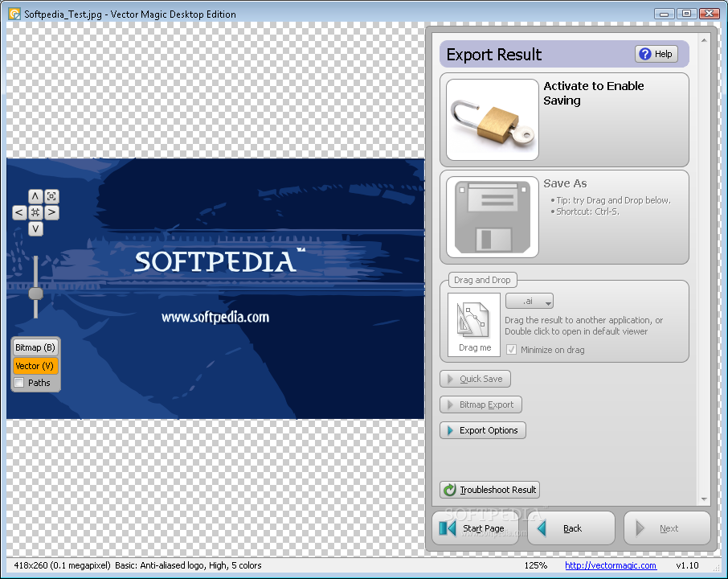Image resolution: width=728 pixels, height=579 pixels.
Task: Open the .ai file format dropdown
Action: pos(530,301)
